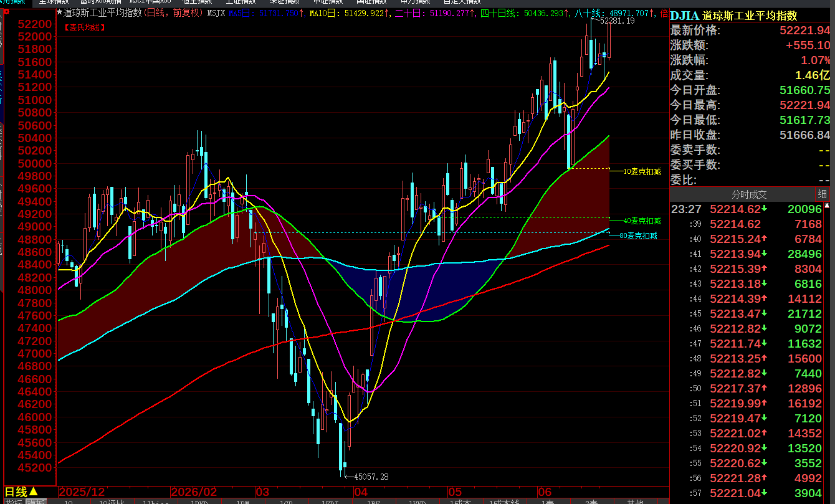Click the chart title 道琼斯工业平均指数(日线,前复权)

pos(133,12)
